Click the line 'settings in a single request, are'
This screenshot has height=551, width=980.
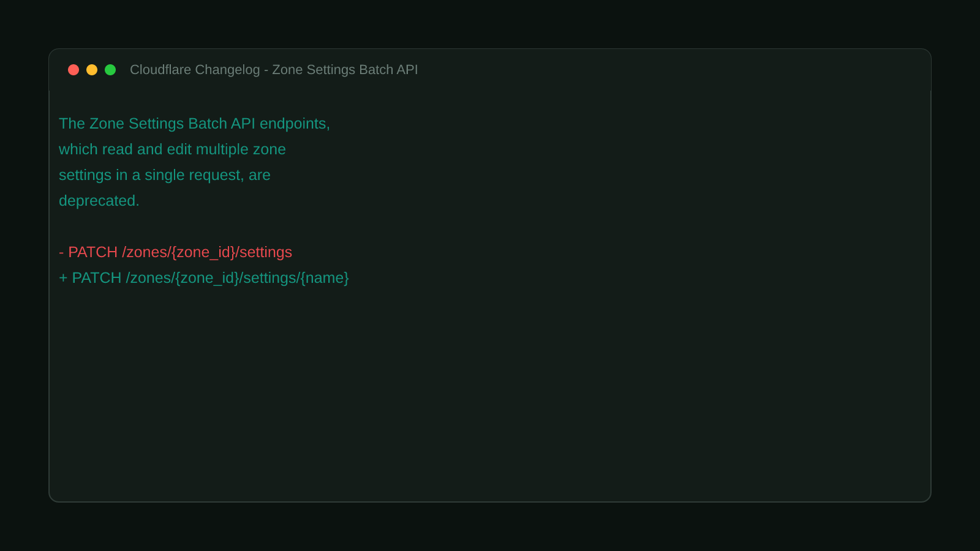coord(165,175)
